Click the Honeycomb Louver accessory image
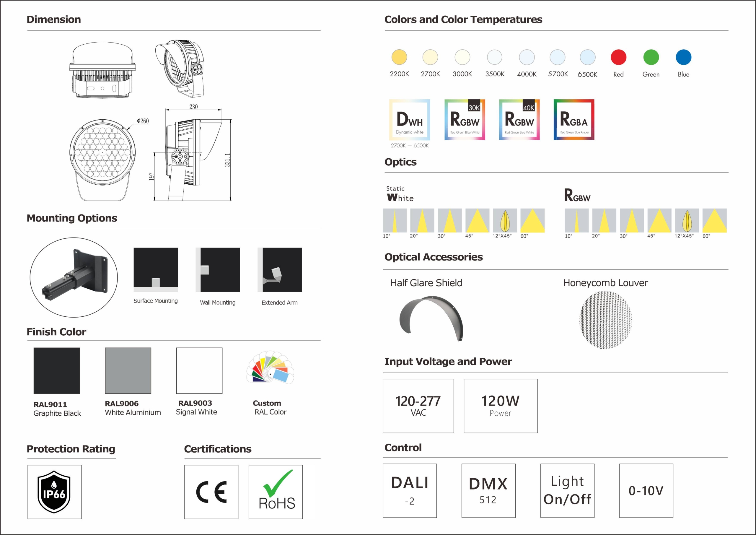Screen dimensions: 756x535 pos(605,320)
